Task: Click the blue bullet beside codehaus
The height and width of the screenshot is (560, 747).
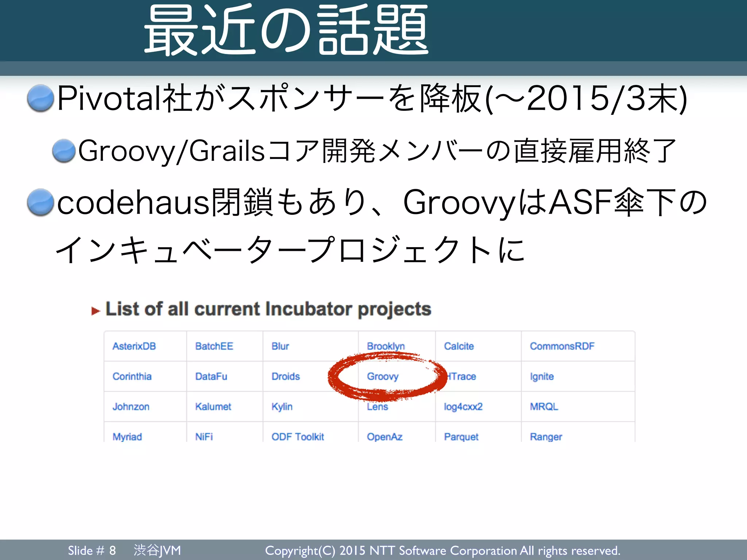Action: point(41,202)
